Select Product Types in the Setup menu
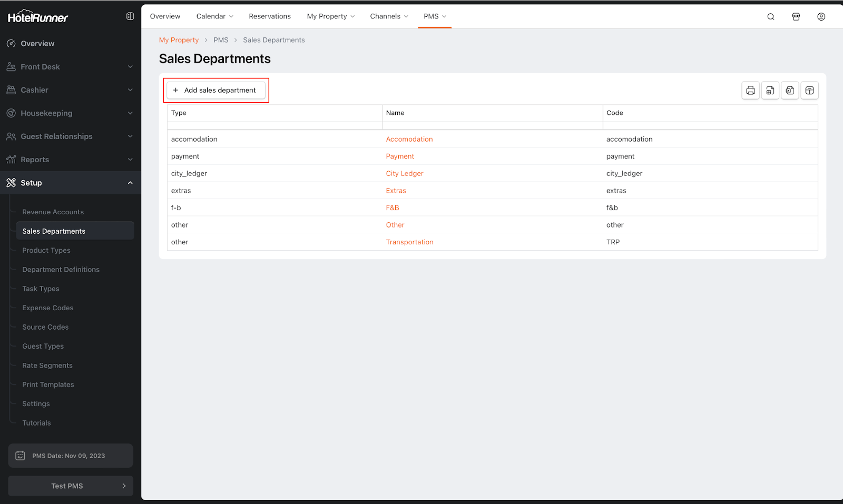 point(46,250)
